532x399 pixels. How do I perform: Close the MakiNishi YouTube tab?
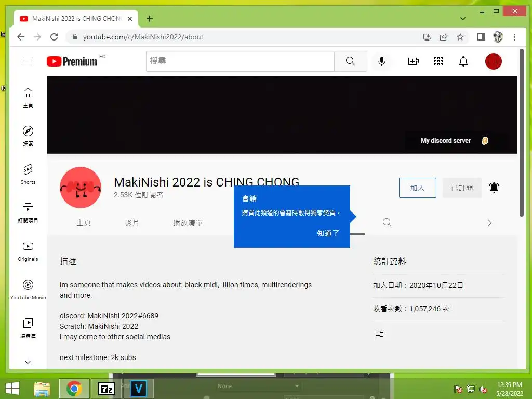129,19
